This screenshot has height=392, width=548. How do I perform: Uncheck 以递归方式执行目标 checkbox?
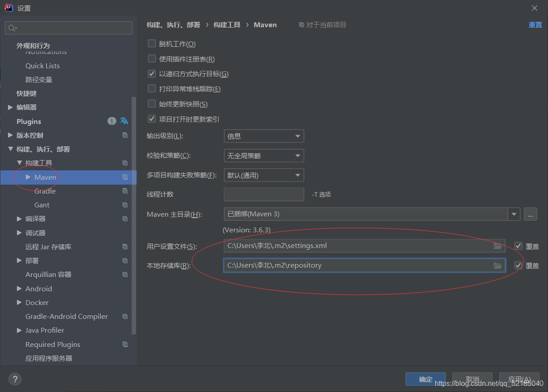(152, 74)
